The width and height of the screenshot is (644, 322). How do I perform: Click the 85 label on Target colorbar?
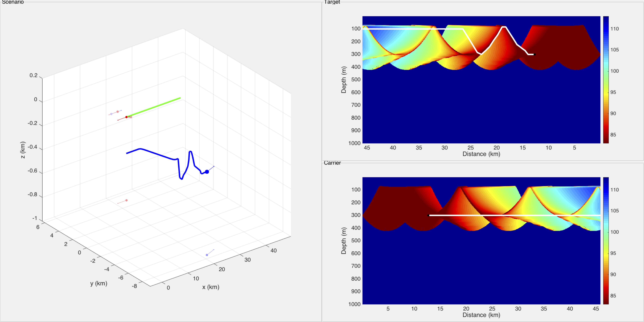click(613, 135)
